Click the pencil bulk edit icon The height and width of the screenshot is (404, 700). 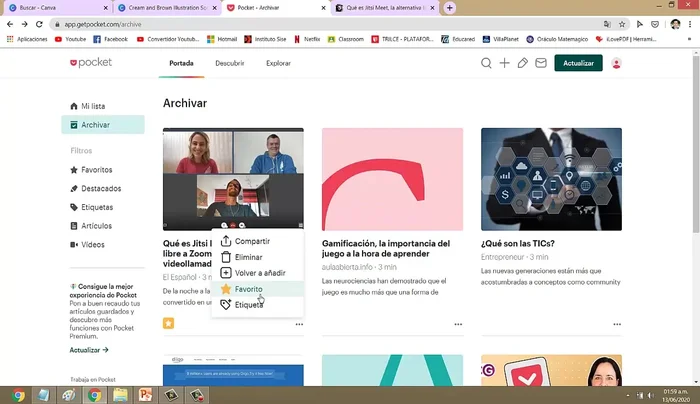[x=522, y=63]
